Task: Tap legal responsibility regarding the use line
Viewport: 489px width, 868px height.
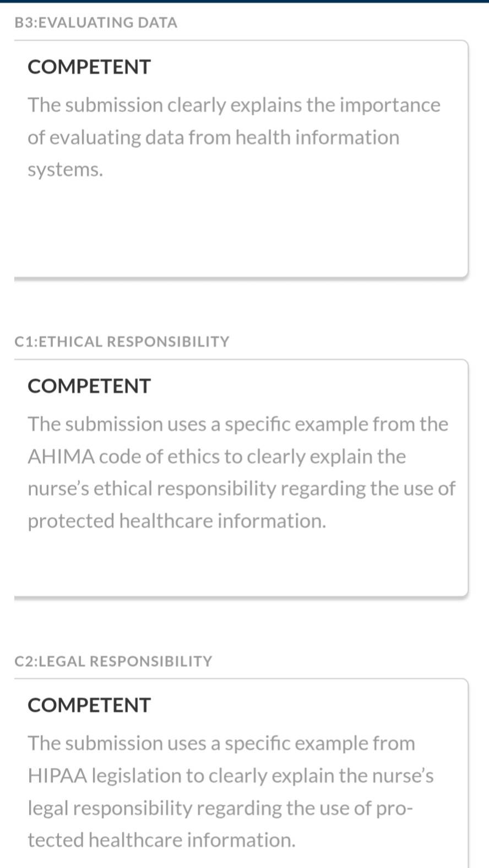Action: click(x=220, y=808)
